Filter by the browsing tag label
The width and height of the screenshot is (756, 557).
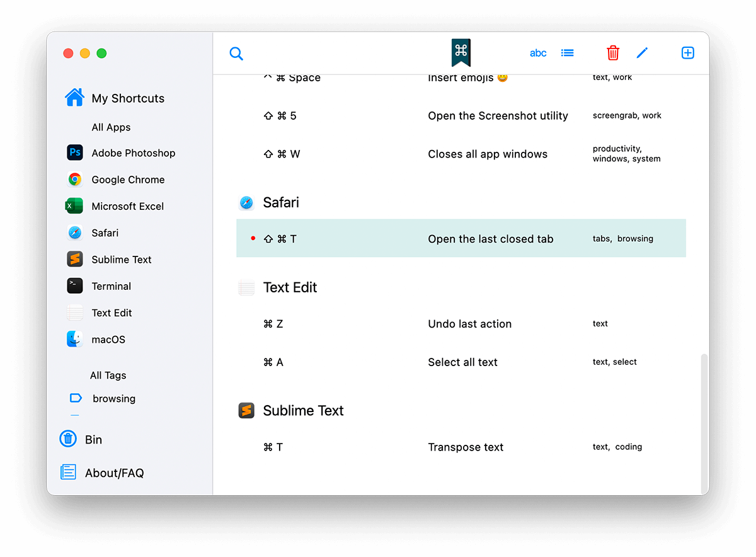114,399
